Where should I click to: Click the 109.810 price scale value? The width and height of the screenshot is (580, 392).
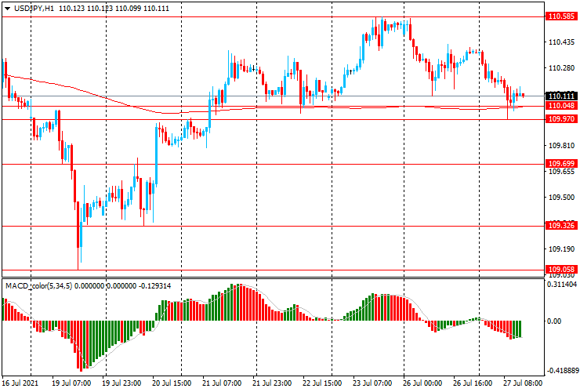(561, 146)
